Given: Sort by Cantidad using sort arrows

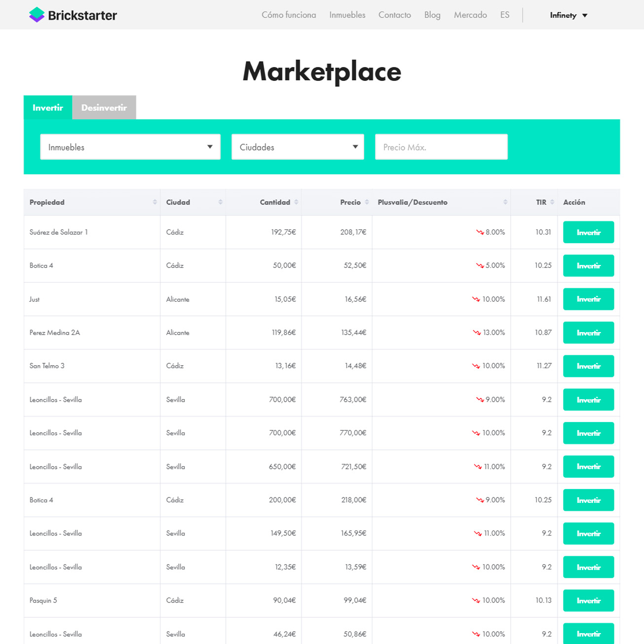Looking at the screenshot, I should 296,202.
